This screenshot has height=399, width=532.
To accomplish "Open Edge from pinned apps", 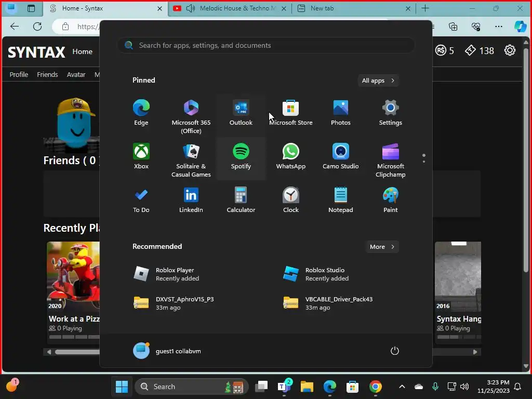I will point(141,113).
